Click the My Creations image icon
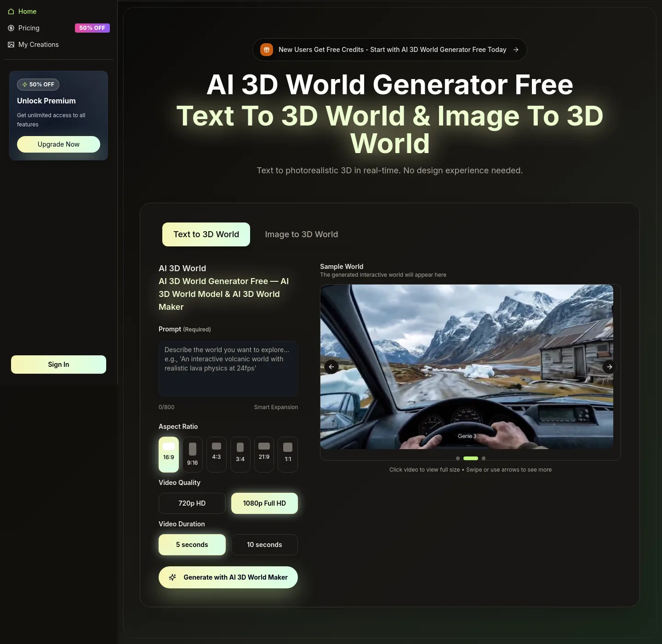This screenshot has width=662, height=644. tap(11, 45)
